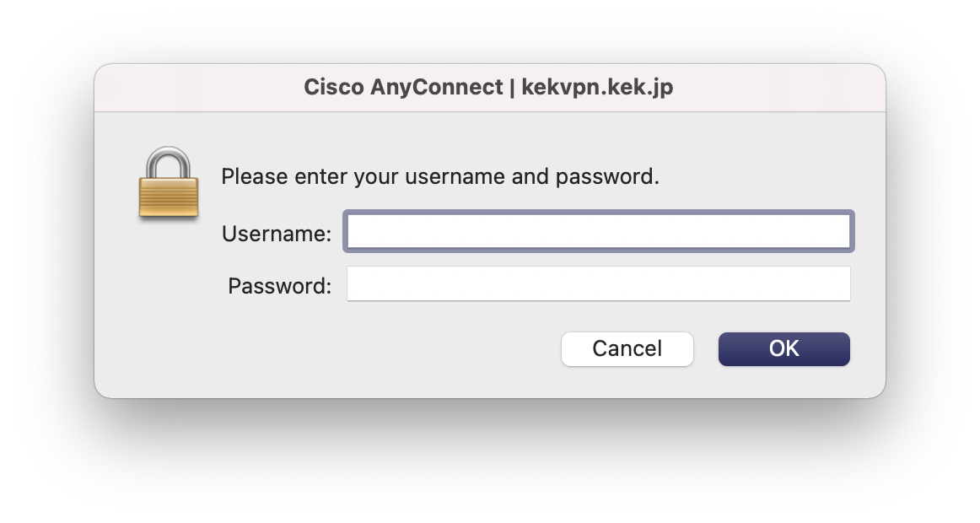Image resolution: width=980 pixels, height=523 pixels.
Task: Confirm credentials with the dark blue OK button
Action: coord(783,348)
